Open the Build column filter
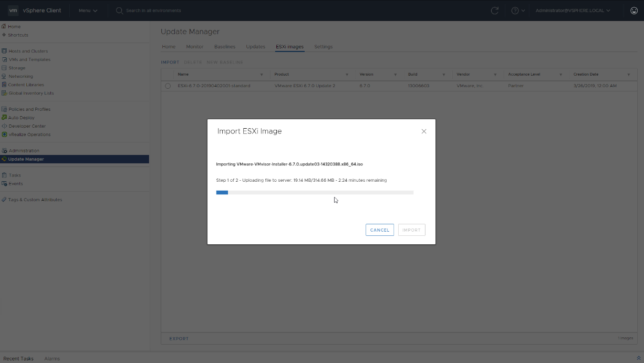Screen dimensions: 644x363 tap(444, 75)
